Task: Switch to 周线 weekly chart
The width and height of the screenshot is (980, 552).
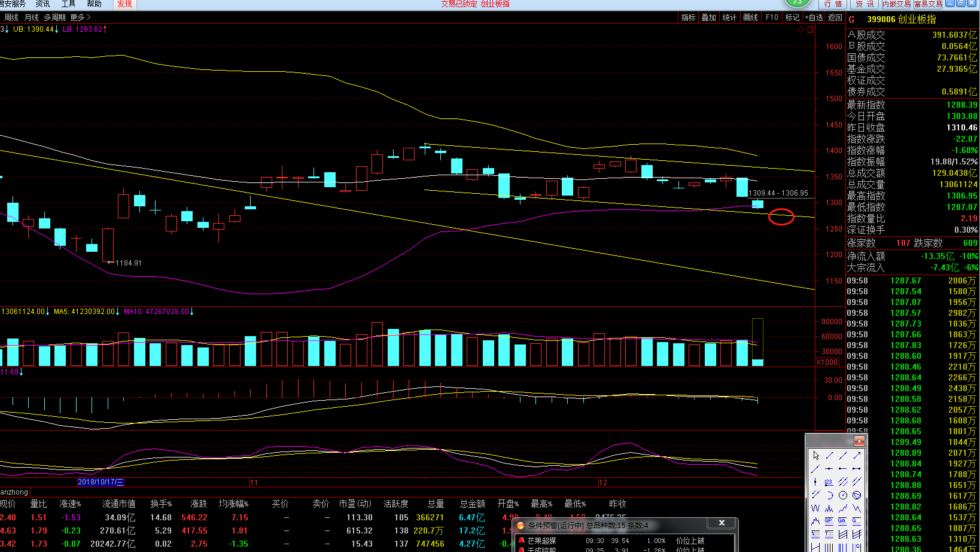Action: (x=11, y=17)
